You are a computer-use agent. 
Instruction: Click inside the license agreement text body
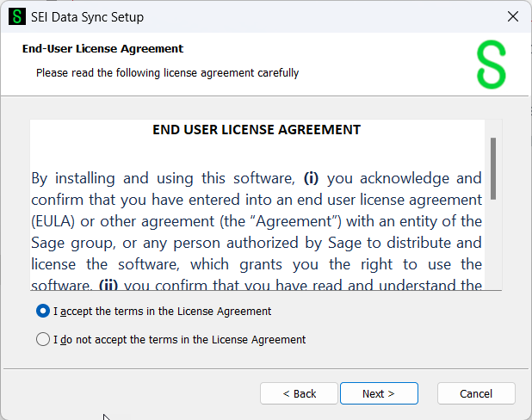click(x=257, y=232)
